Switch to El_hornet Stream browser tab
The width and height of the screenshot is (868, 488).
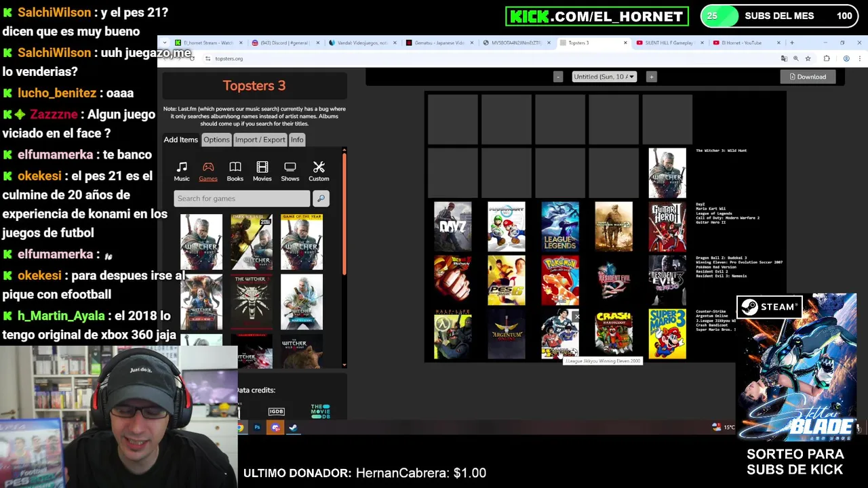pyautogui.click(x=208, y=43)
